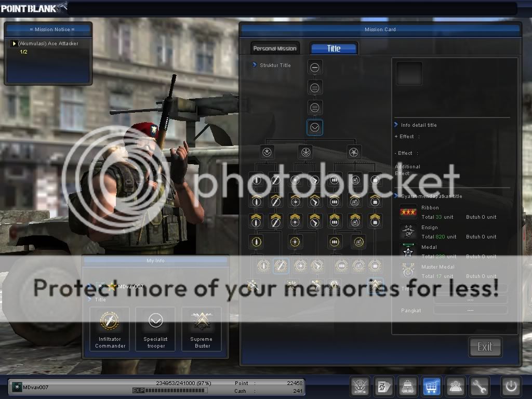The width and height of the screenshot is (532, 399).
Task: Choose the double-down-arrow branch title icon
Action: point(305,152)
